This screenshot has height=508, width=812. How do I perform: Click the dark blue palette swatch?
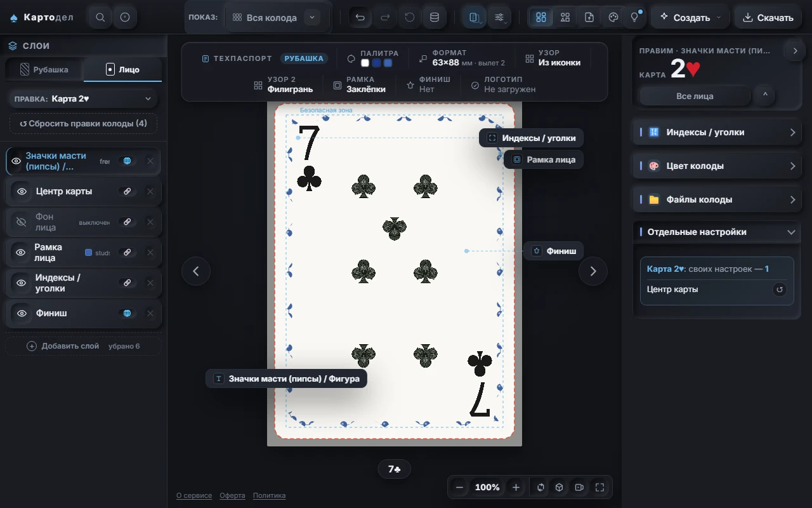pyautogui.click(x=376, y=63)
